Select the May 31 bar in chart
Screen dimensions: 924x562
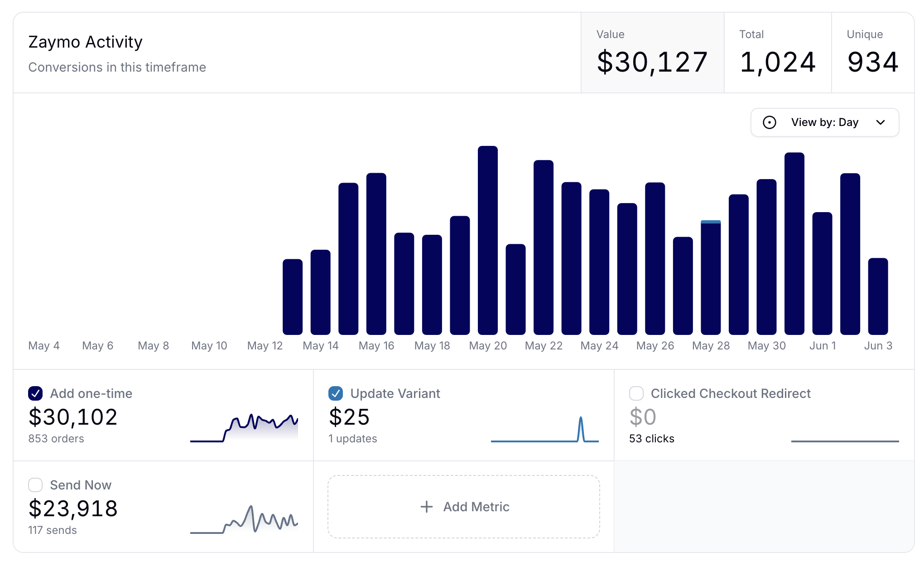[794, 244]
